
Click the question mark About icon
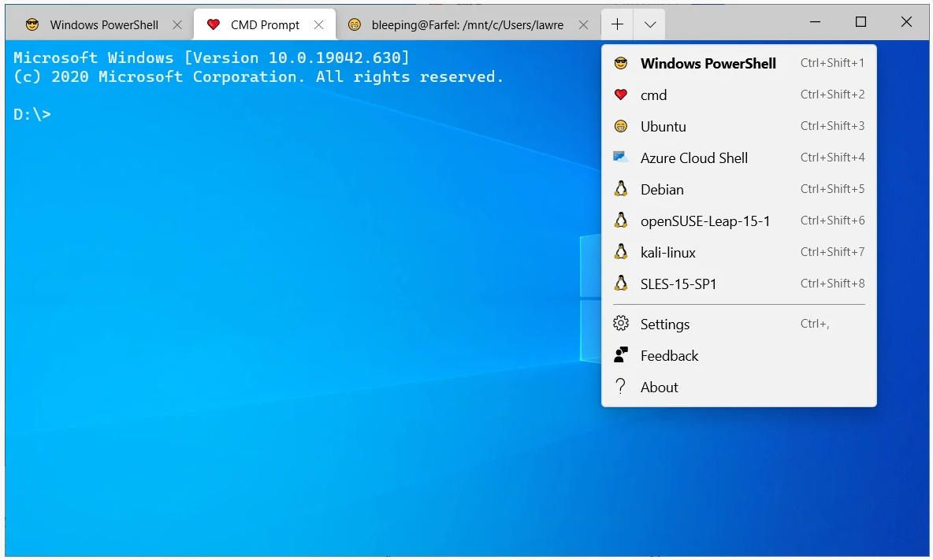621,387
